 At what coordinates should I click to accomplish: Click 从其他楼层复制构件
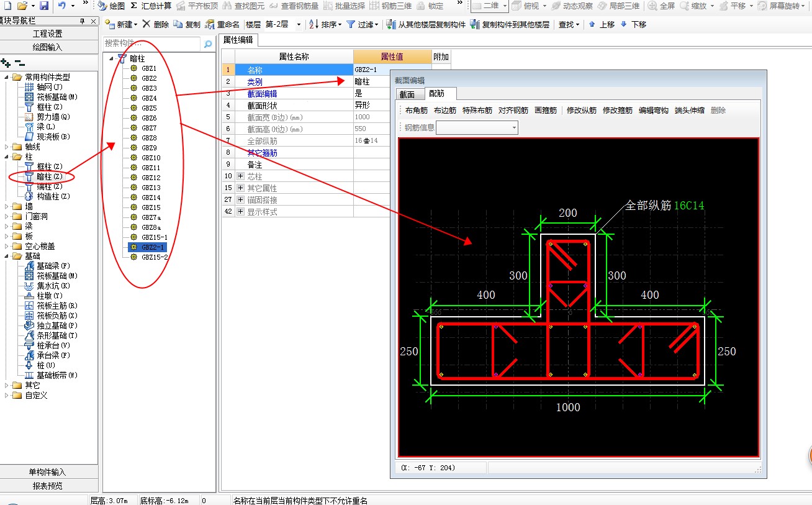[x=425, y=24]
